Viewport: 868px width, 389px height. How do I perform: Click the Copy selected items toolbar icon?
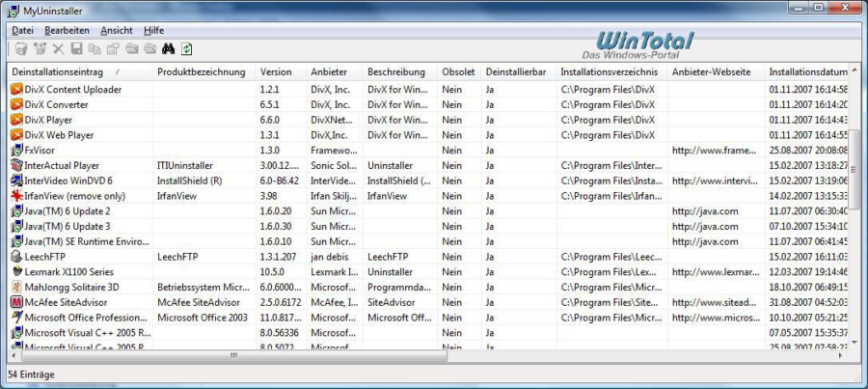[95, 49]
